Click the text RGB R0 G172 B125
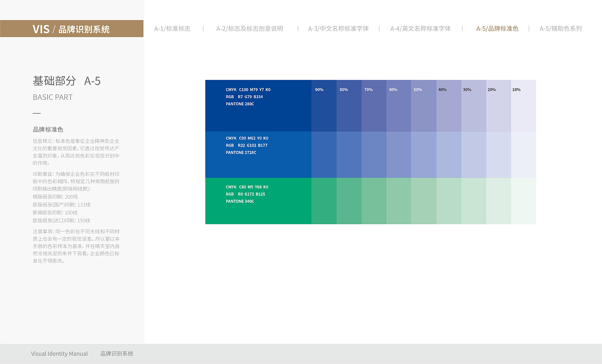Image resolution: width=602 pixels, height=364 pixels. (x=245, y=194)
